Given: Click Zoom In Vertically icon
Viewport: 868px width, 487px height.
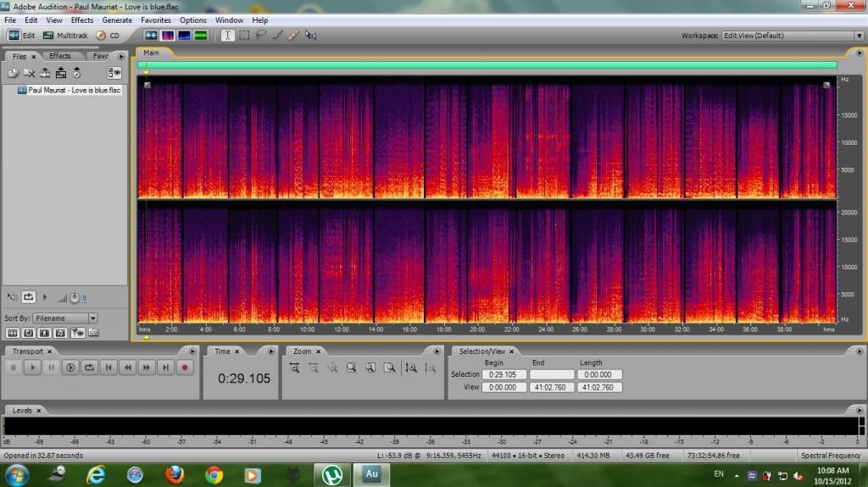Looking at the screenshot, I should click(411, 368).
